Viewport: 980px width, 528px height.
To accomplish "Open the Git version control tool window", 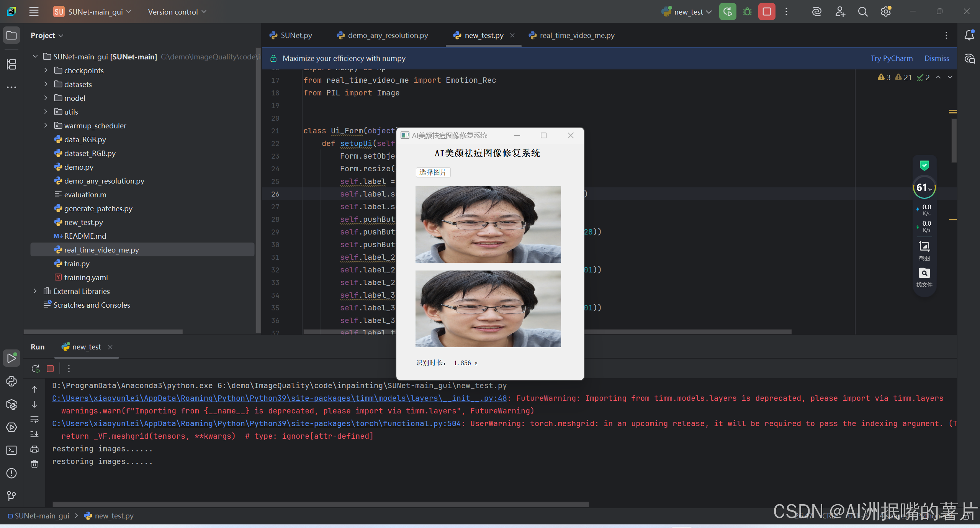I will [11, 496].
